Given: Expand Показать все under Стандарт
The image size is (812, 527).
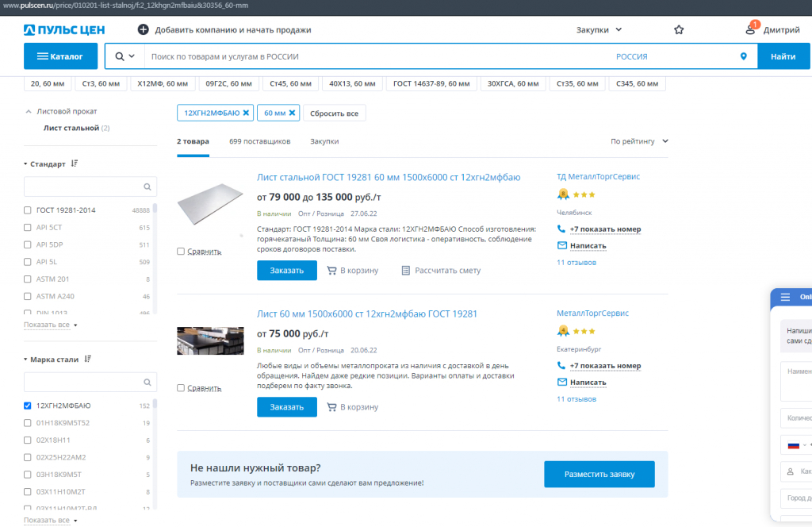Looking at the screenshot, I should click(50, 325).
